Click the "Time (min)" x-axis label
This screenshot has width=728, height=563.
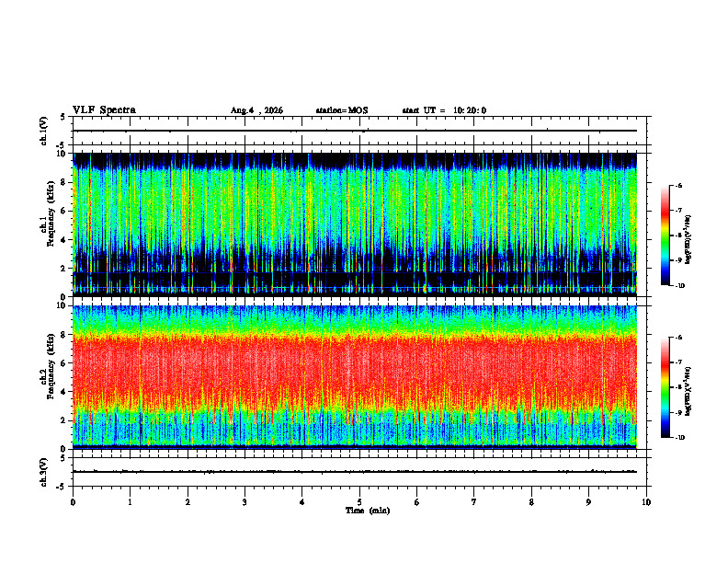(368, 511)
